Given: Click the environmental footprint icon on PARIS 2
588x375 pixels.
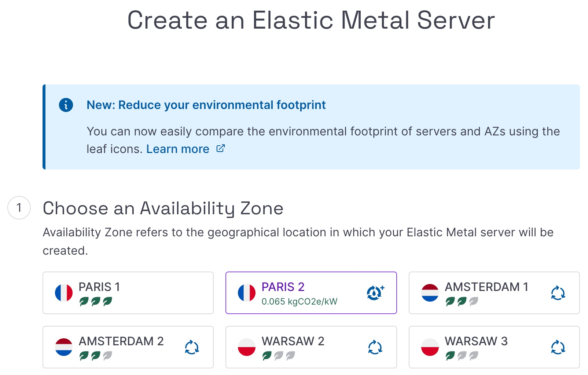Looking at the screenshot, I should pos(375,292).
